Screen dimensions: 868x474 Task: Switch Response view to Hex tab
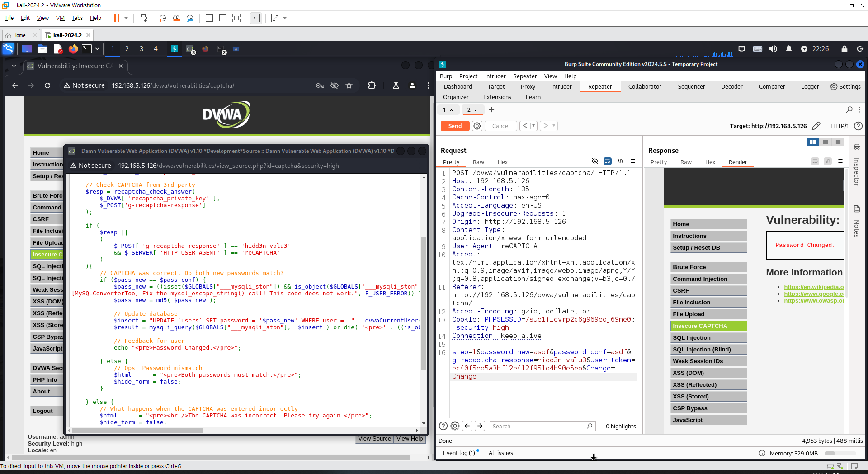(x=710, y=162)
